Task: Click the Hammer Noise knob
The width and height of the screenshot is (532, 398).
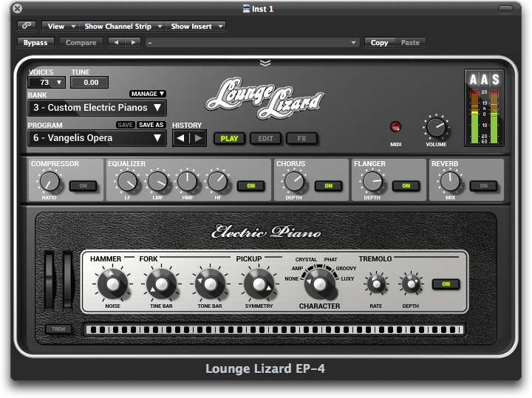Action: click(x=112, y=284)
